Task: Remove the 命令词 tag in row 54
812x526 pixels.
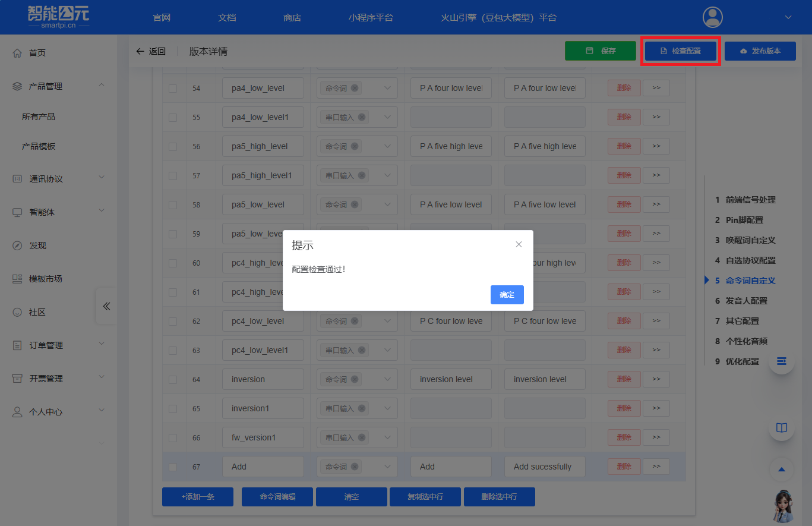Action: (355, 88)
